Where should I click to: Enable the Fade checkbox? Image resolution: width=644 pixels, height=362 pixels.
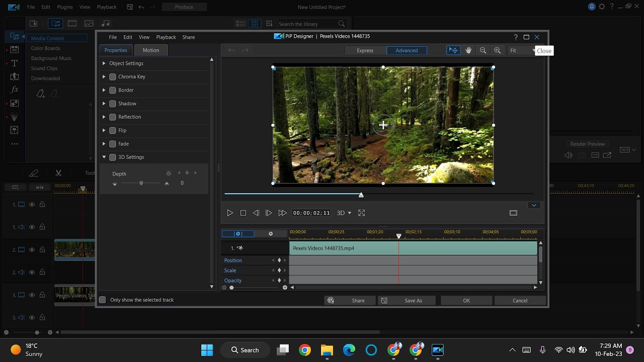pos(113,144)
